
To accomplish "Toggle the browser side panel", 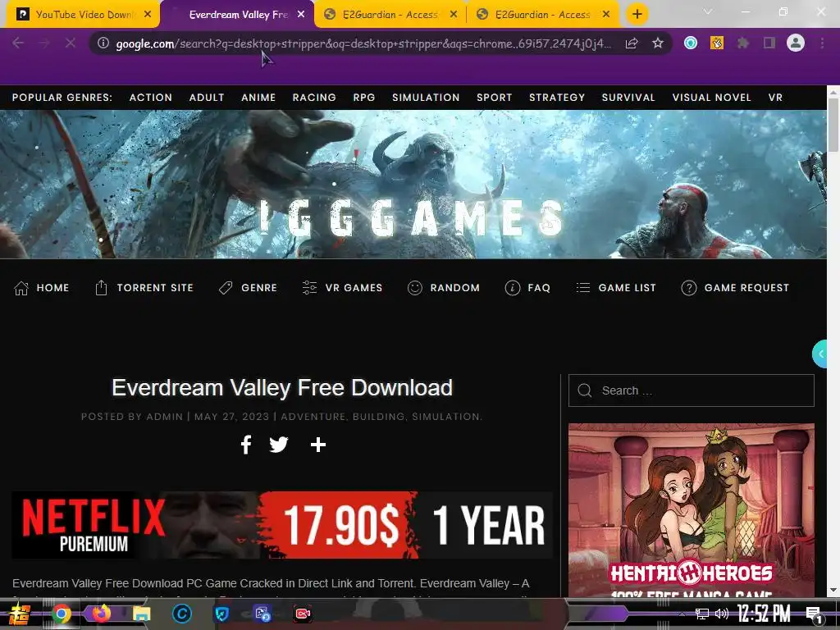I will 769,43.
